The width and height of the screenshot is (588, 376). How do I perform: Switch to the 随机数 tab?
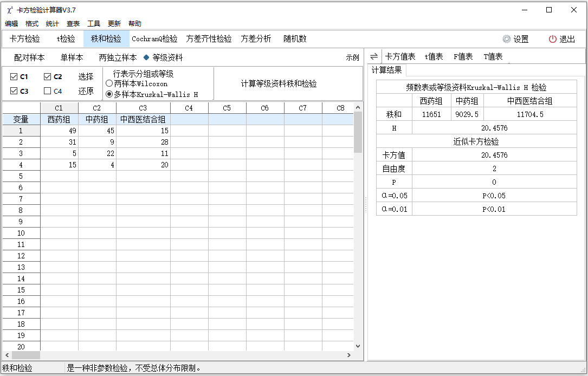(x=295, y=38)
